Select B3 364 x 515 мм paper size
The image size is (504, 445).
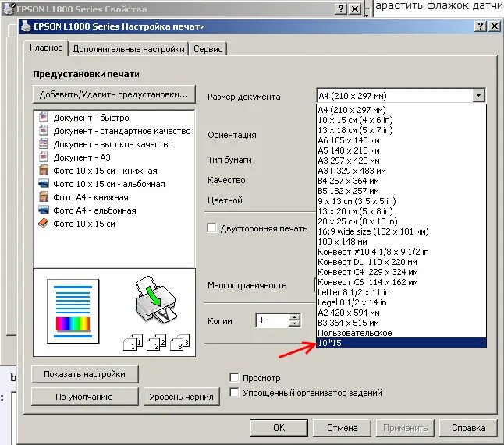coord(401,323)
